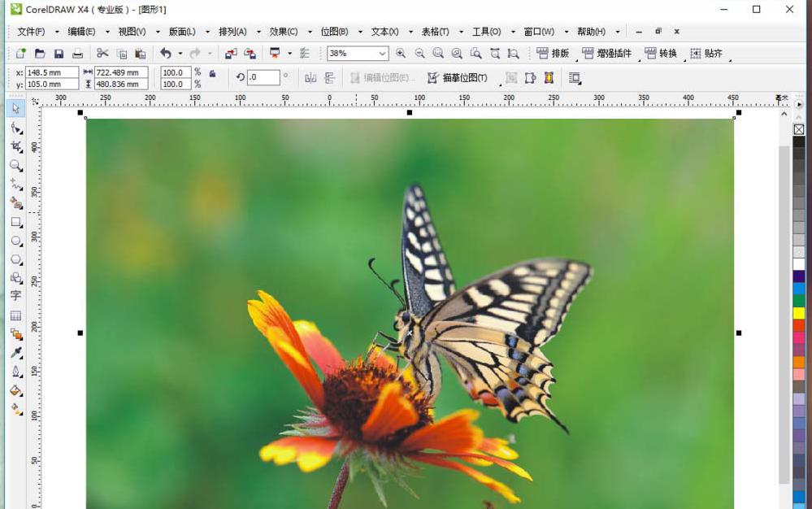Image resolution: width=812 pixels, height=509 pixels.
Task: Click the 描摹位图(T) button
Action: coord(458,78)
